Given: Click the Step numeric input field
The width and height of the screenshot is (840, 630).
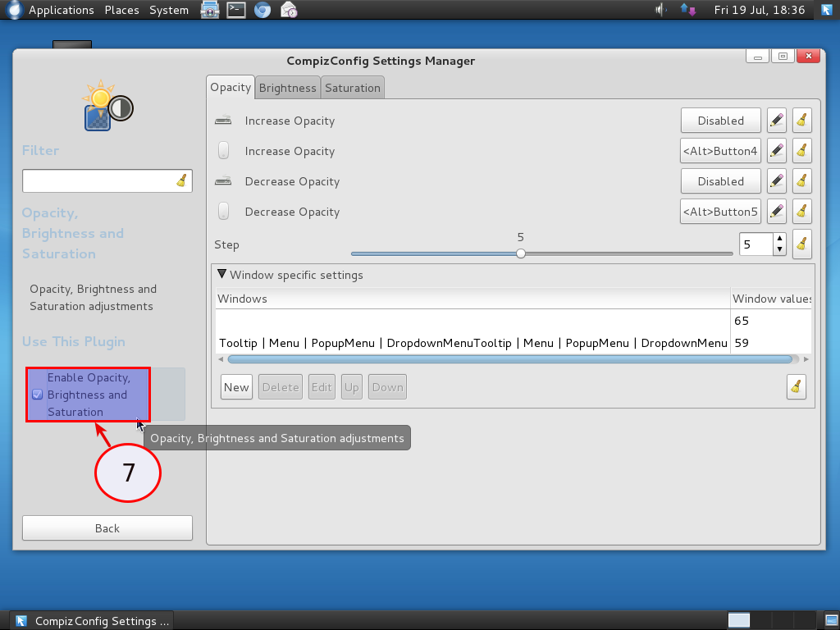Looking at the screenshot, I should pos(756,244).
